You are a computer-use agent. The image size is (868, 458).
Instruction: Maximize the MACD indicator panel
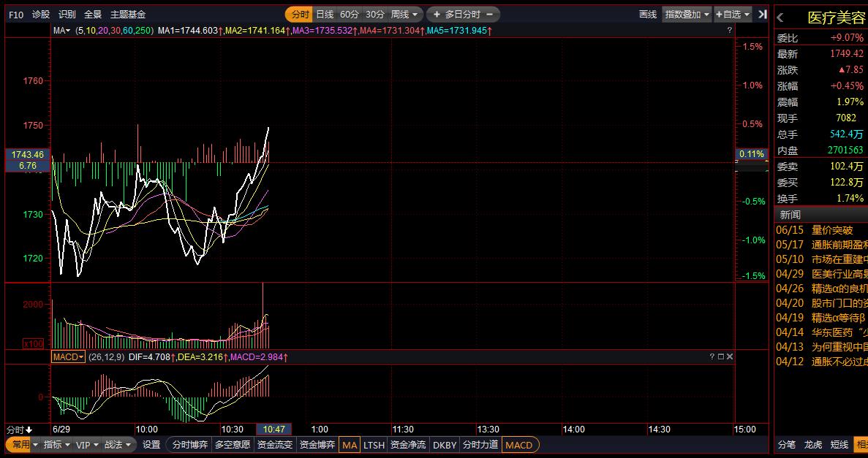tap(720, 356)
